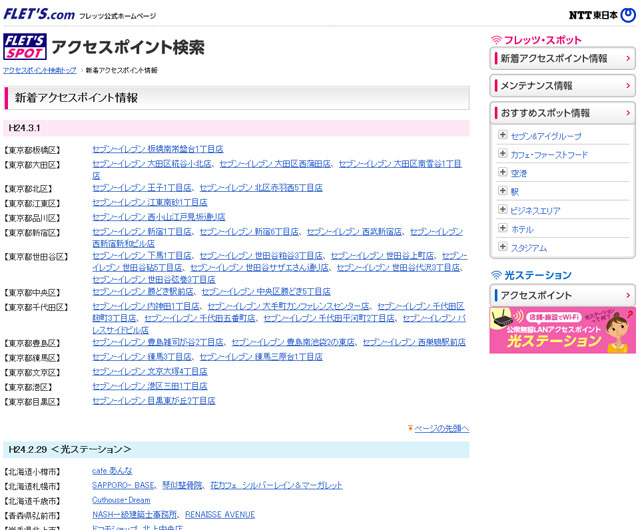
Task: Open セブン-イレブン 新宿1丁目店 link
Action: [142, 232]
